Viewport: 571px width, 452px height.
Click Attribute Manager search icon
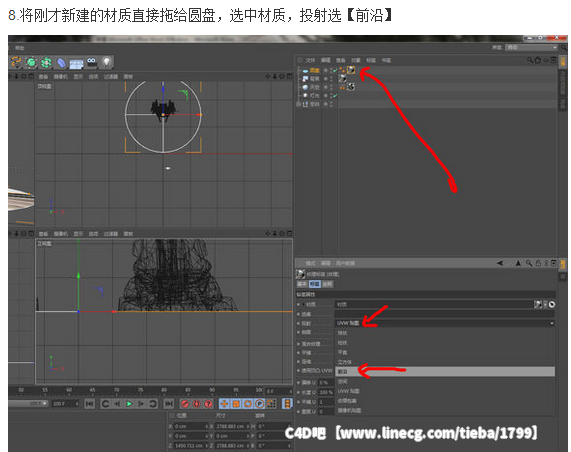[529, 263]
